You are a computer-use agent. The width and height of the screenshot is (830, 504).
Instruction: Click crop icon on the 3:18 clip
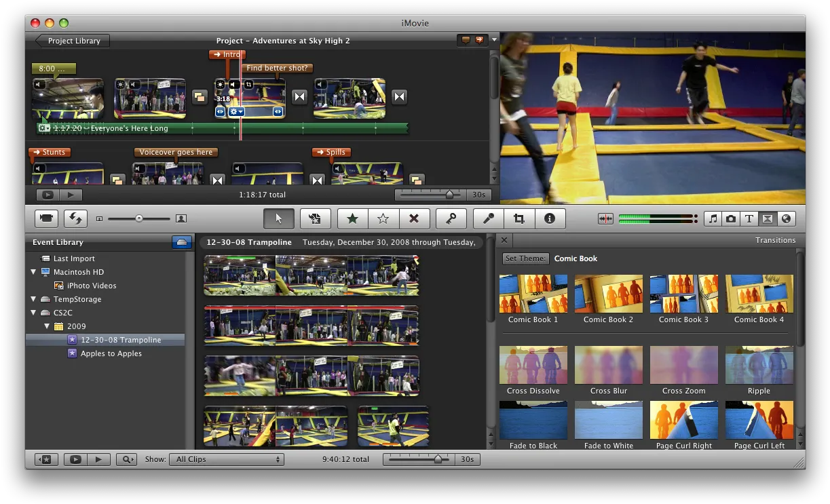249,85
